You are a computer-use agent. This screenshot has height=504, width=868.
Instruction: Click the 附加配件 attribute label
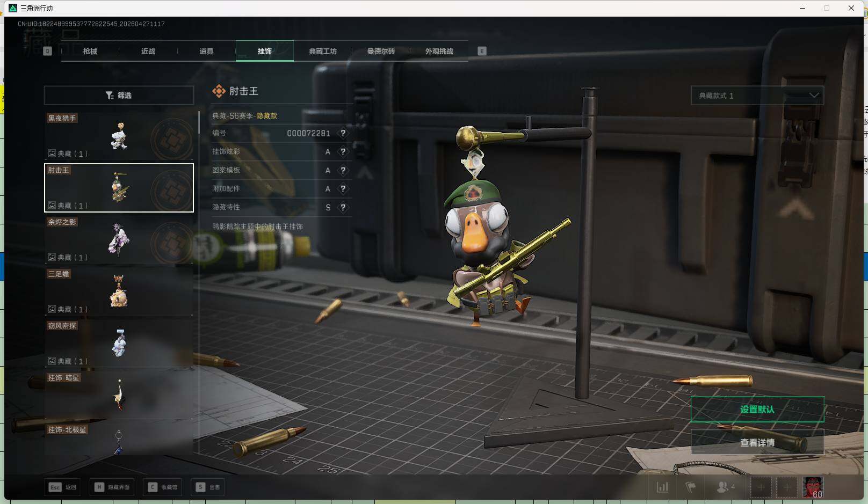pos(226,188)
